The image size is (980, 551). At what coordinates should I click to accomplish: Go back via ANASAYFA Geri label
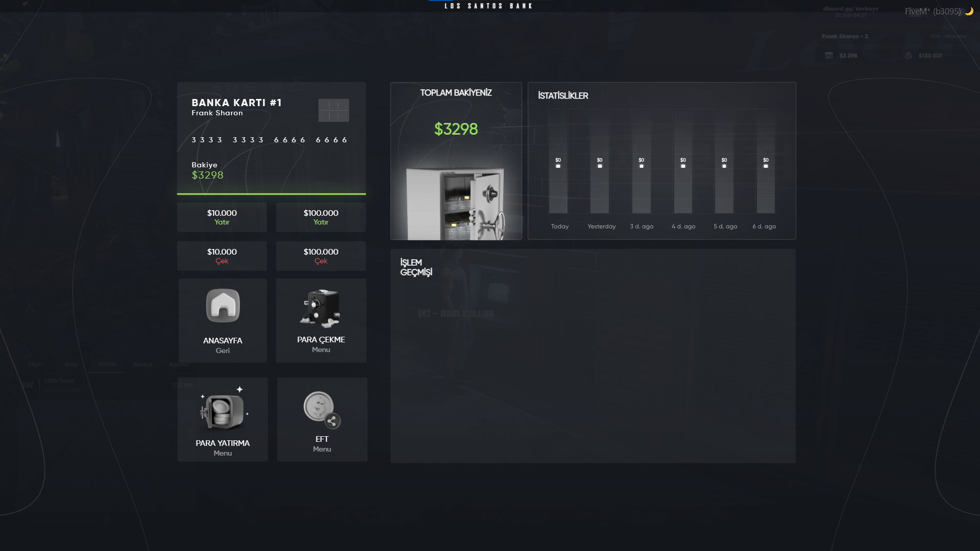[x=223, y=345]
